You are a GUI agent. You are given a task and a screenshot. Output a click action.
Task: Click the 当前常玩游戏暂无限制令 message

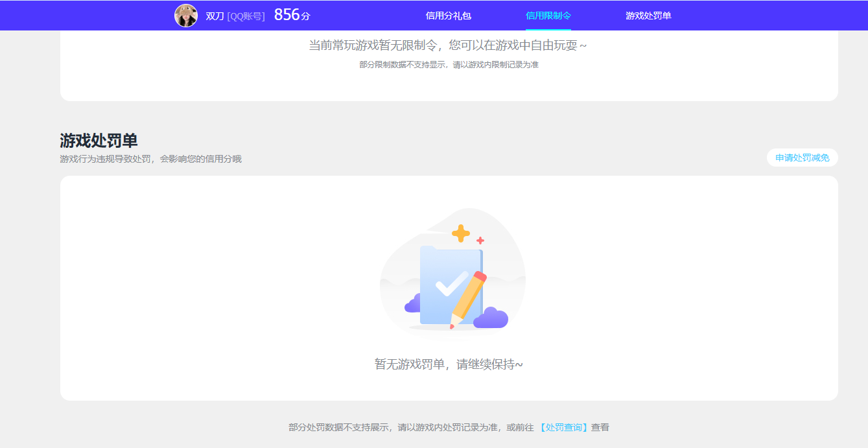[448, 45]
